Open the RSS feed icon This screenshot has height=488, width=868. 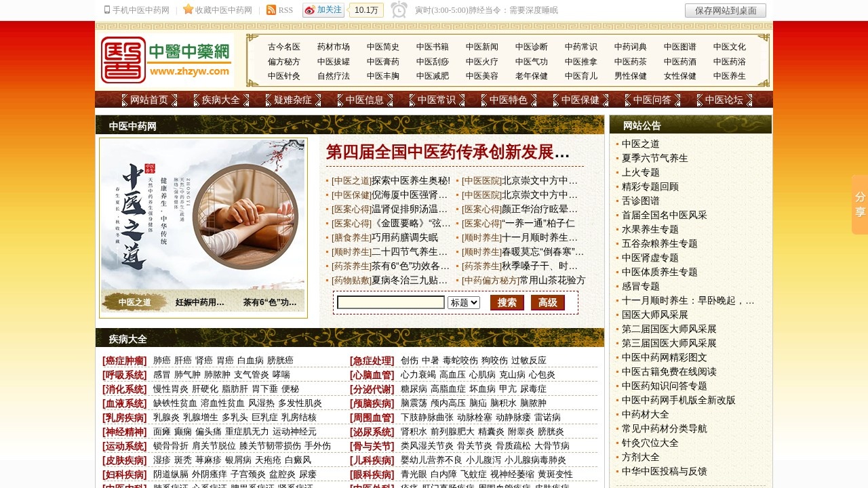coord(272,9)
